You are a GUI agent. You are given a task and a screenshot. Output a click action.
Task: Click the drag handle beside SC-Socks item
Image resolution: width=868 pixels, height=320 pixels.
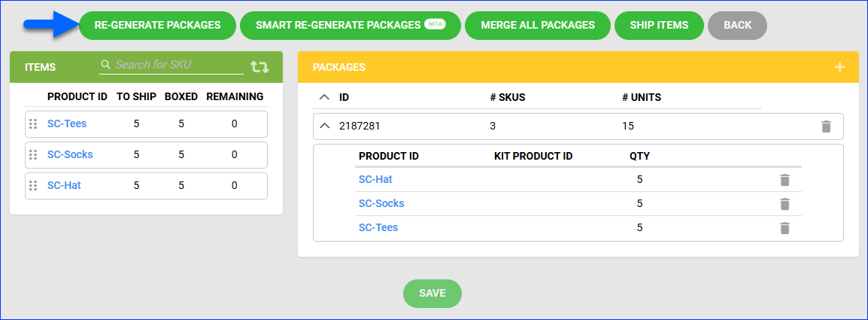33,155
